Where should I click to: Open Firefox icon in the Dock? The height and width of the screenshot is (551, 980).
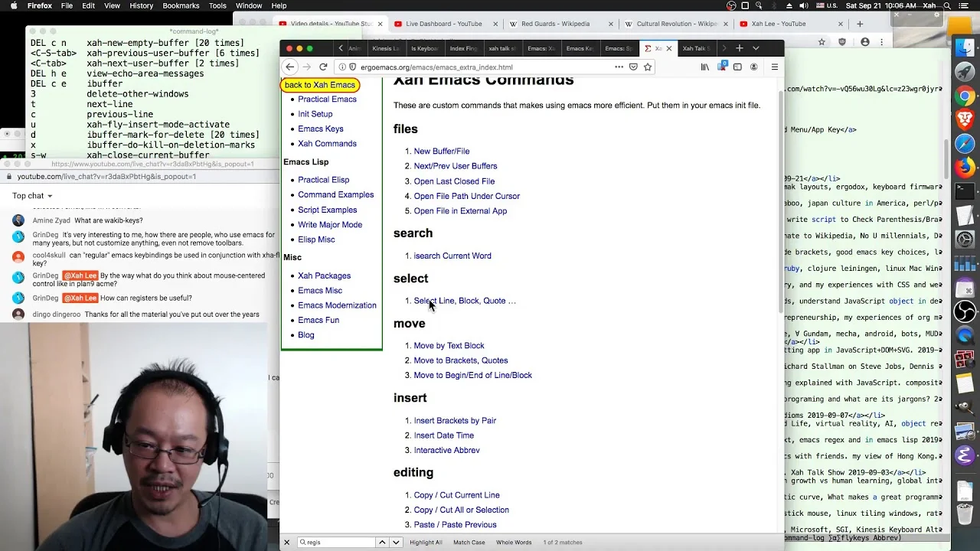click(x=965, y=167)
